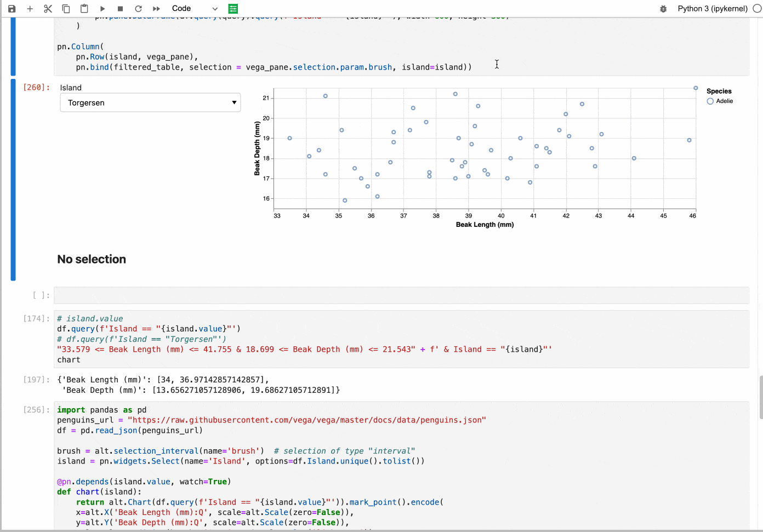
Task: Click the blue collapser bar beside output 260
Action: pyautogui.click(x=13, y=179)
